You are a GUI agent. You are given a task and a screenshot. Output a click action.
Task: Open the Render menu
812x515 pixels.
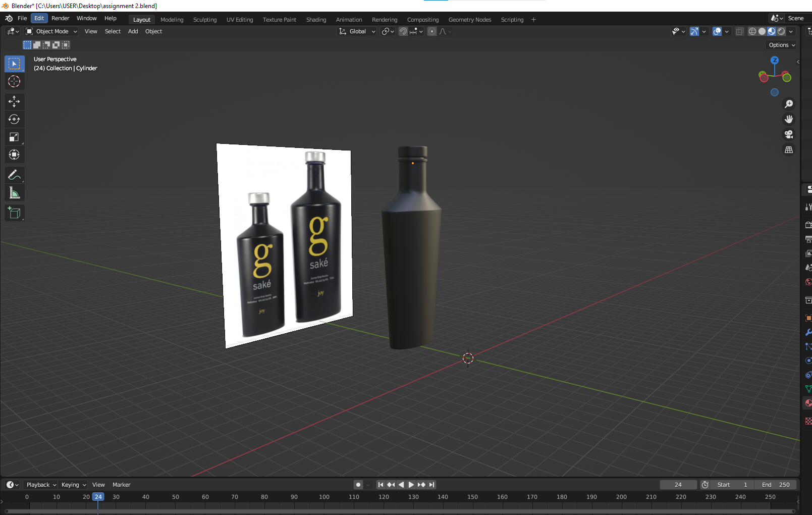coord(61,18)
